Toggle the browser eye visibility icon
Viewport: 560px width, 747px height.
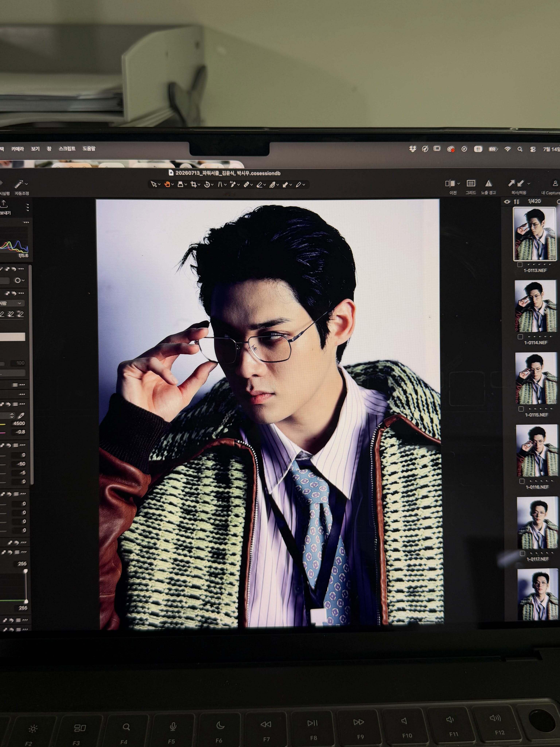pyautogui.click(x=507, y=202)
